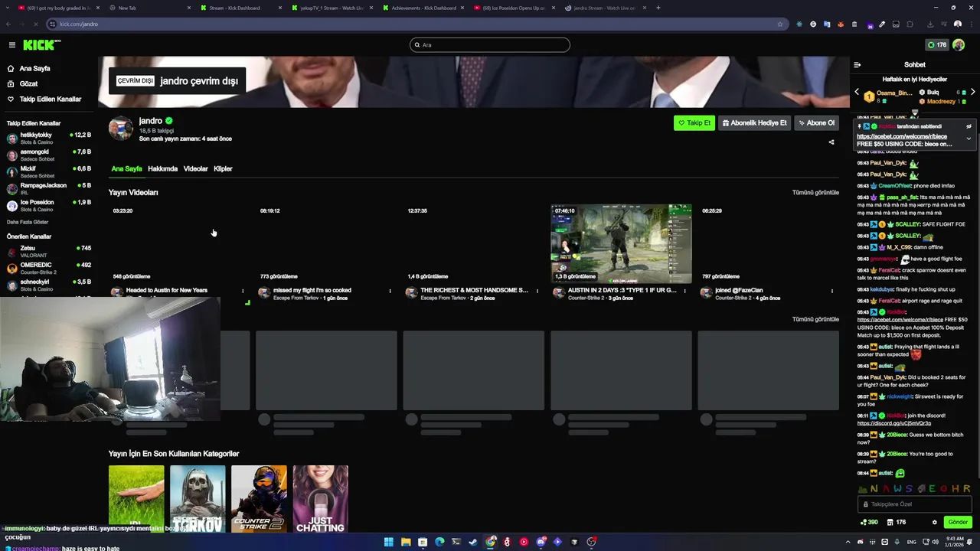Show next weekly gifters
Image resolution: width=980 pixels, height=551 pixels.
pos(972,92)
